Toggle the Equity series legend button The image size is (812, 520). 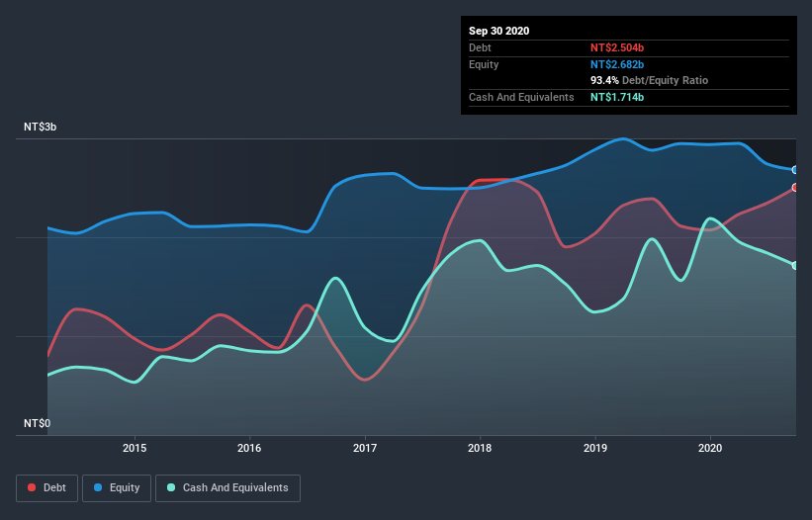point(117,488)
